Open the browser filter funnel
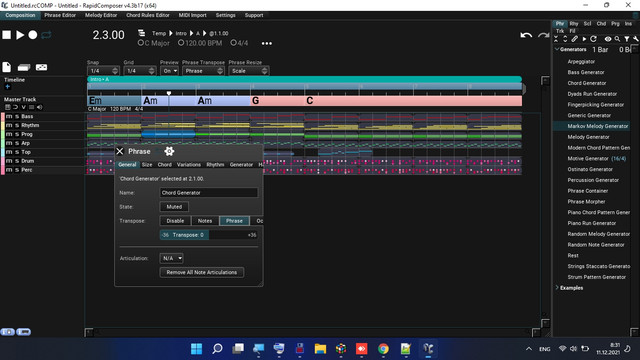640x360 pixels. [627, 39]
